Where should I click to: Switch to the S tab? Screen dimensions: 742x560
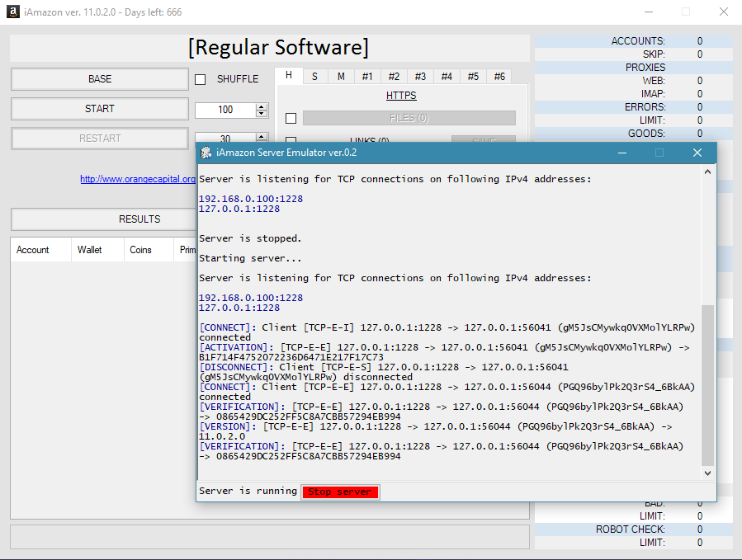[x=314, y=77]
